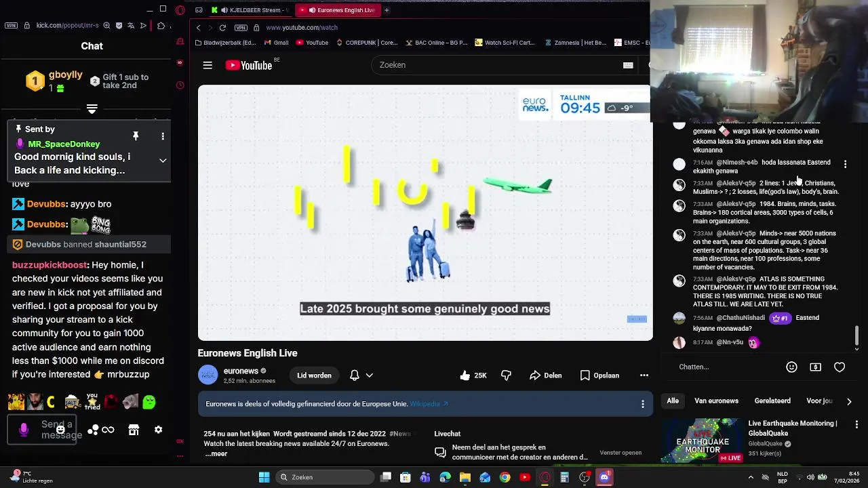
Task: Focus the Chatten... chat input field
Action: pyautogui.click(x=726, y=367)
